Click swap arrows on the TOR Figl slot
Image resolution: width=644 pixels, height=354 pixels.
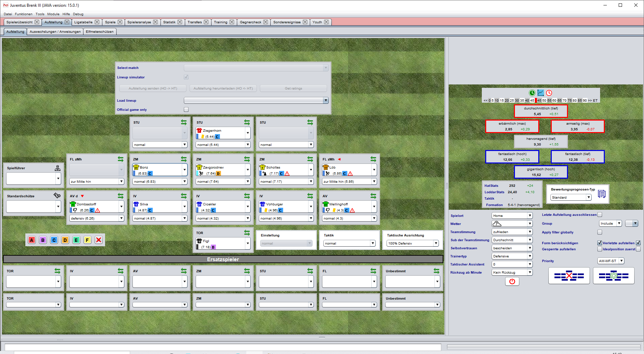point(247,233)
